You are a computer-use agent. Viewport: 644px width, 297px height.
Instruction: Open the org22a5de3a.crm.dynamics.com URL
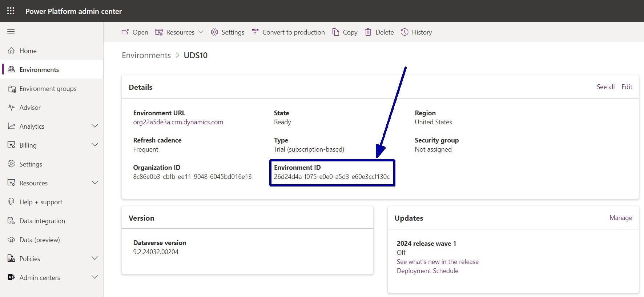[x=178, y=122]
